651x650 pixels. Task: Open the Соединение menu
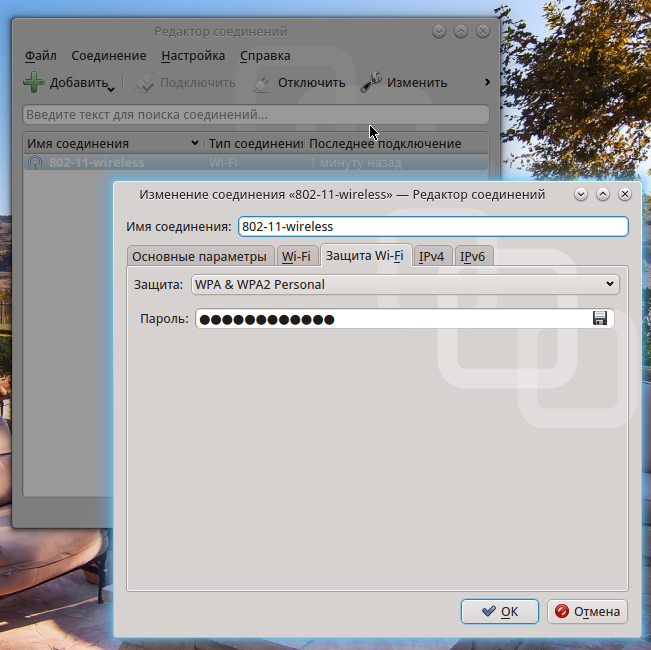point(109,56)
